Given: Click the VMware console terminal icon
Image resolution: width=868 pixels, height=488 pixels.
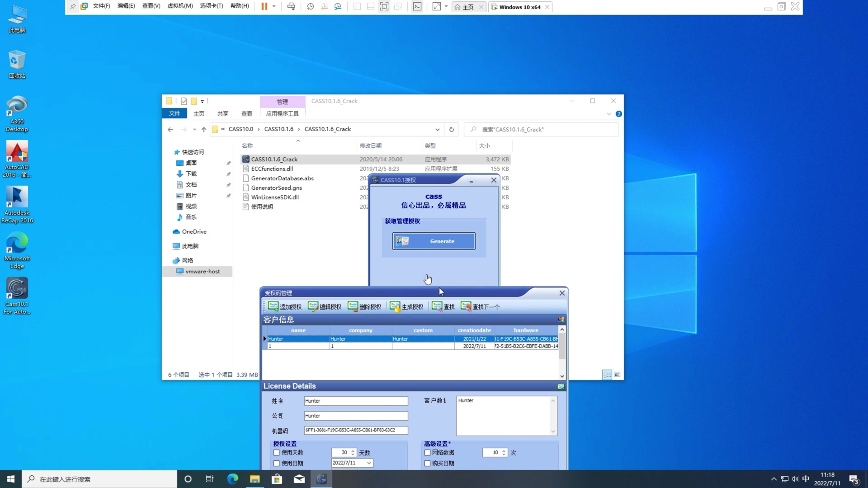Looking at the screenshot, I should point(417,6).
